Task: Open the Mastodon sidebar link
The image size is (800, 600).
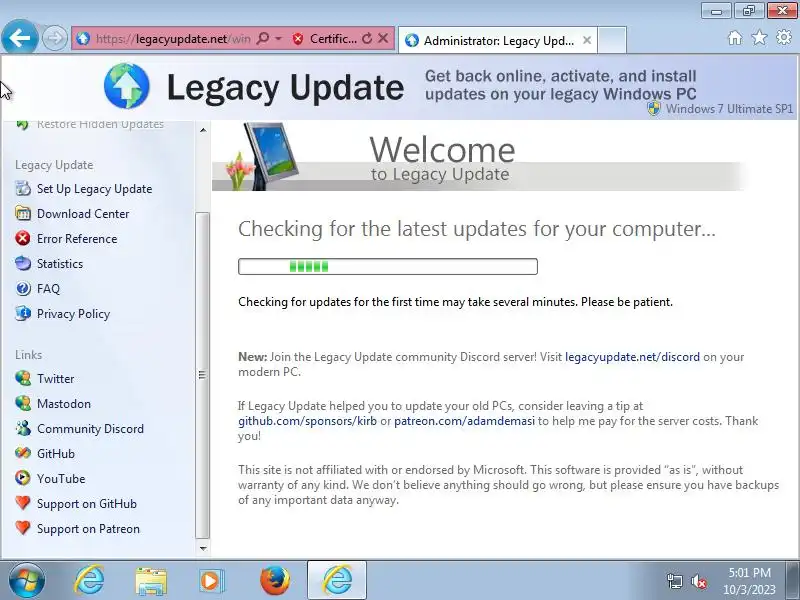Action: [x=64, y=404]
